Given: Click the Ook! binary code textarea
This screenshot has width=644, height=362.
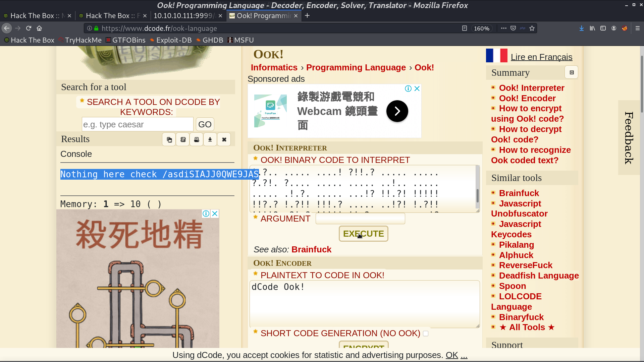Looking at the screenshot, I should tap(365, 189).
